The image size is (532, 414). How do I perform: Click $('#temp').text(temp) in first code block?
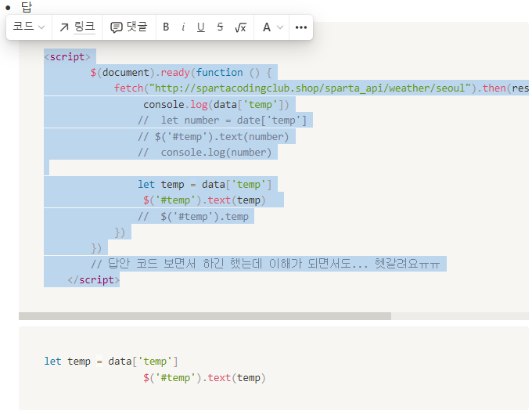[204, 200]
